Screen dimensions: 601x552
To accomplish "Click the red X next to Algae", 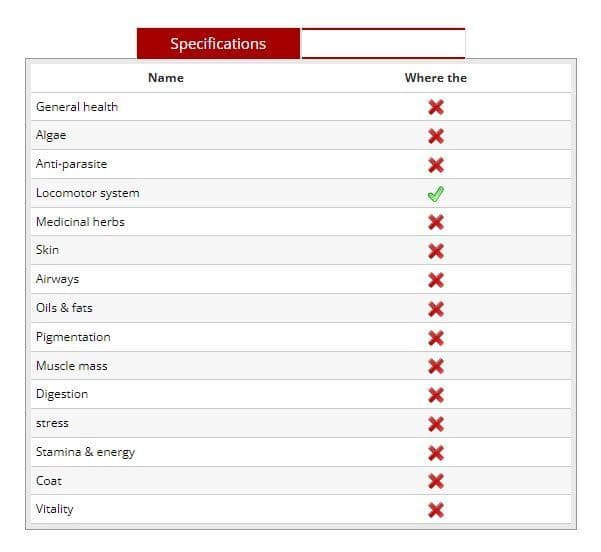I will (x=436, y=136).
